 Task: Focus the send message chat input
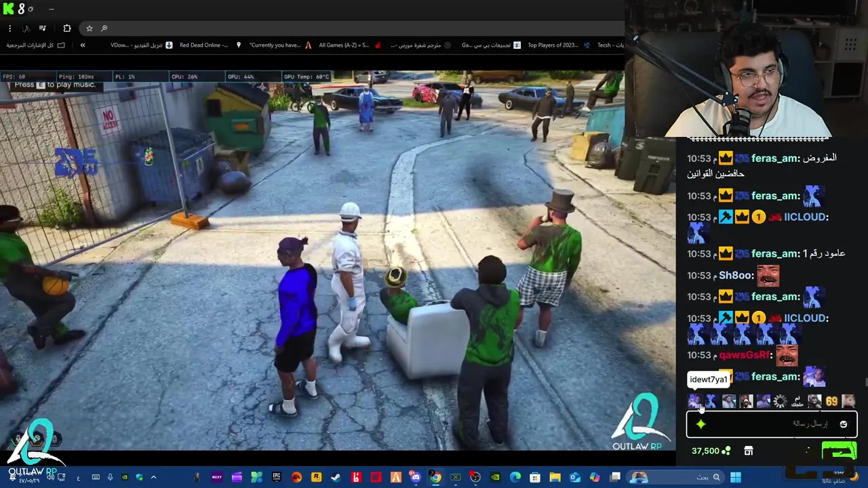[772, 424]
